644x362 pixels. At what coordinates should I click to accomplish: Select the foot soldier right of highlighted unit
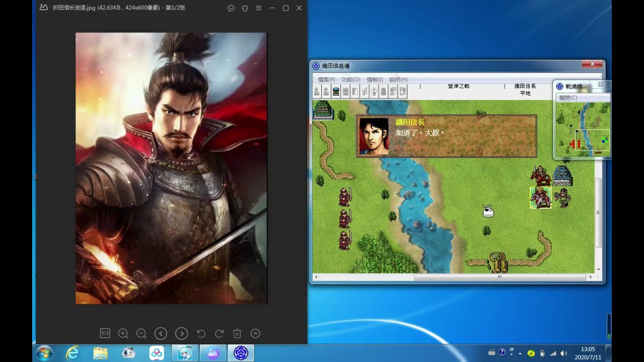(x=562, y=198)
